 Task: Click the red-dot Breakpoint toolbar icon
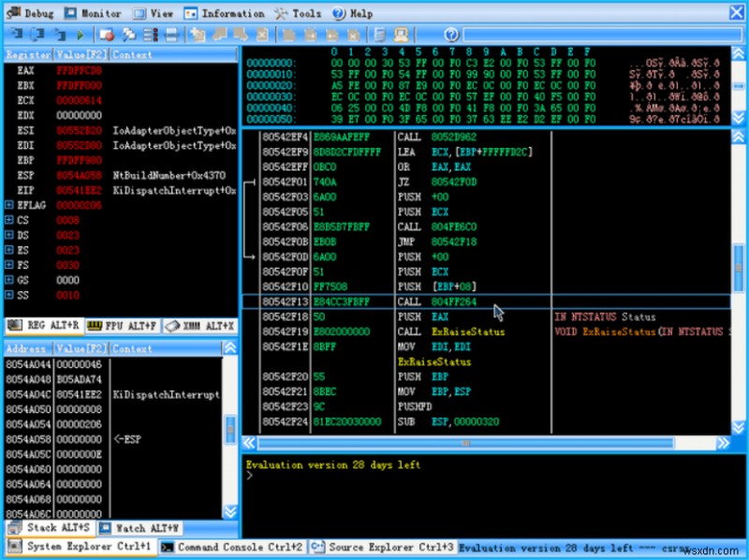point(107,35)
